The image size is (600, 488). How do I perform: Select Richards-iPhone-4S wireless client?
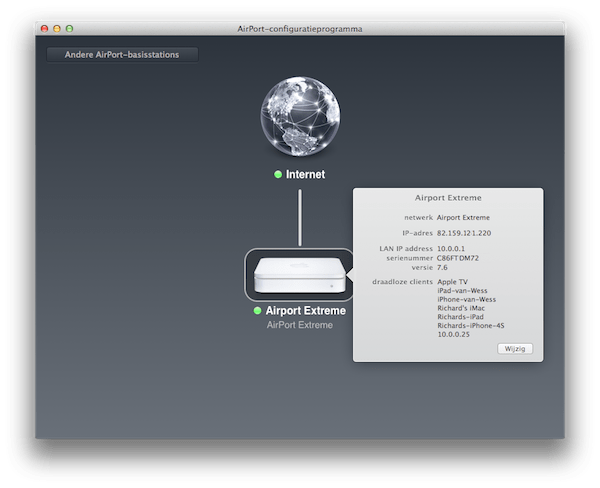[471, 326]
